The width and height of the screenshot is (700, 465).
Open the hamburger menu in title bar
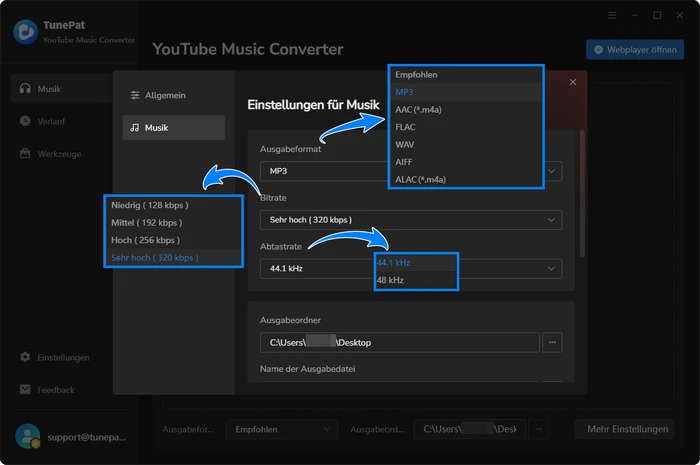coord(612,15)
